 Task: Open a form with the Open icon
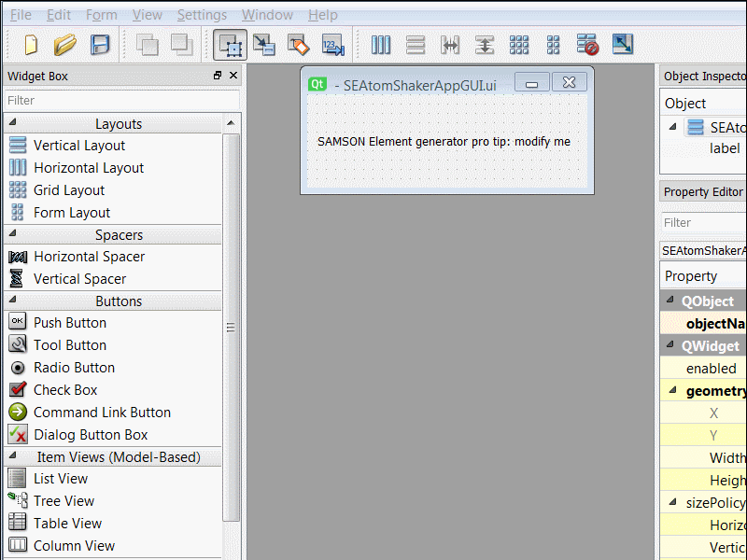(63, 44)
